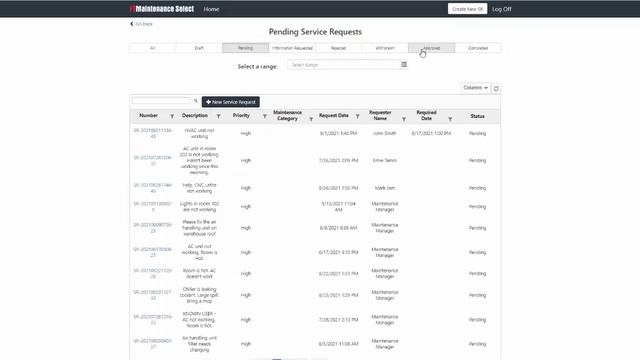The height and width of the screenshot is (360, 640).
Task: Click the Log Off link
Action: click(502, 9)
